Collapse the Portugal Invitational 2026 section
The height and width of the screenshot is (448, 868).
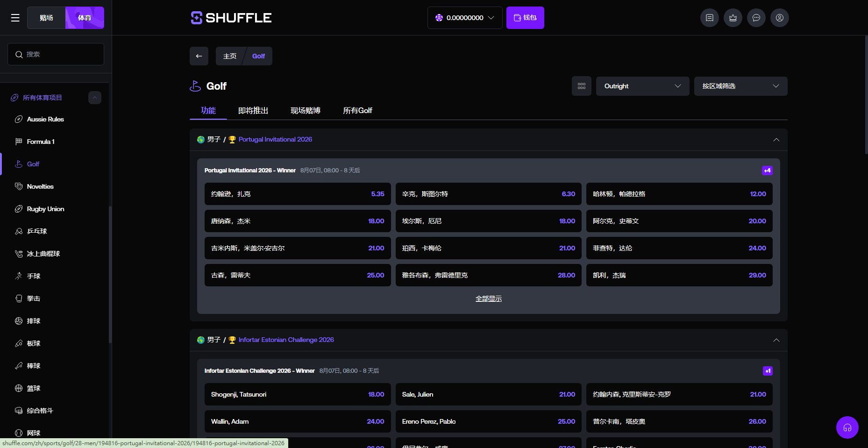pyautogui.click(x=776, y=140)
